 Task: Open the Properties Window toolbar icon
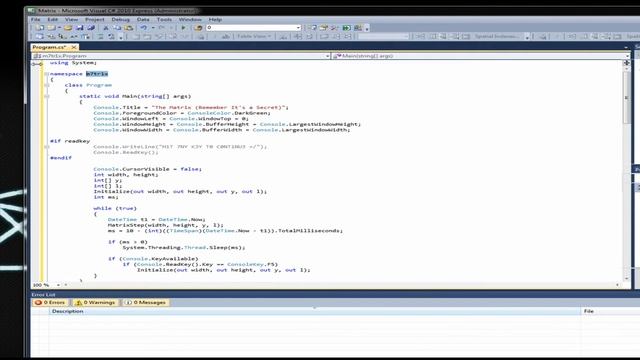[x=324, y=28]
